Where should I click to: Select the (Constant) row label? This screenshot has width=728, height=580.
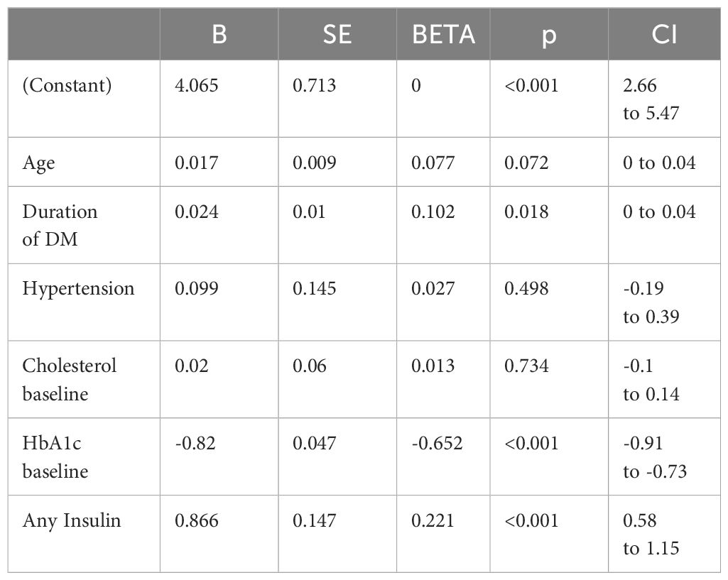(67, 86)
